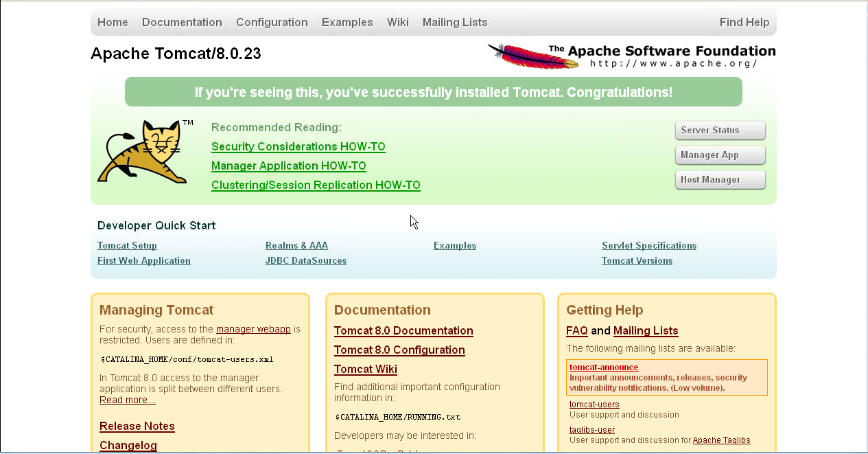Visit the Tomcat Wiki link

(366, 369)
